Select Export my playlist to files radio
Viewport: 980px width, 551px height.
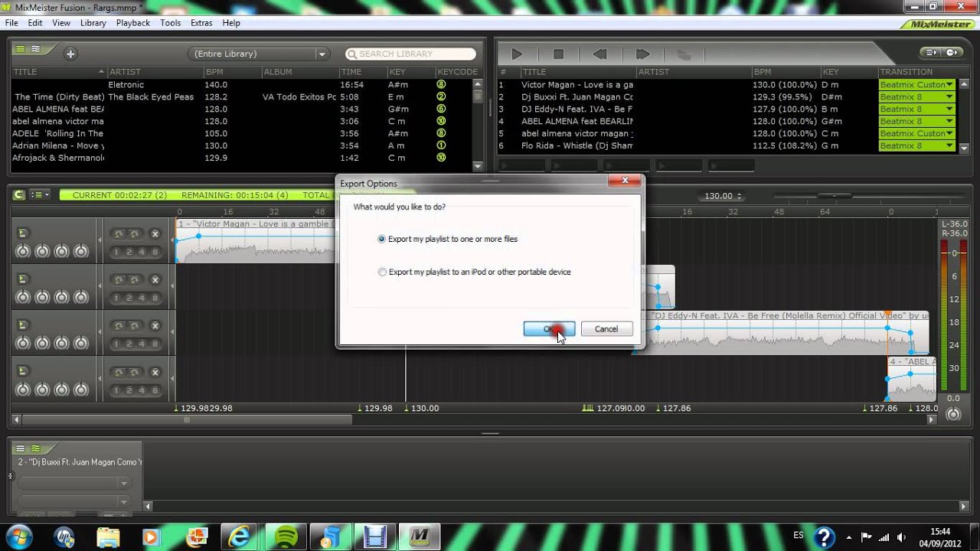pos(382,239)
